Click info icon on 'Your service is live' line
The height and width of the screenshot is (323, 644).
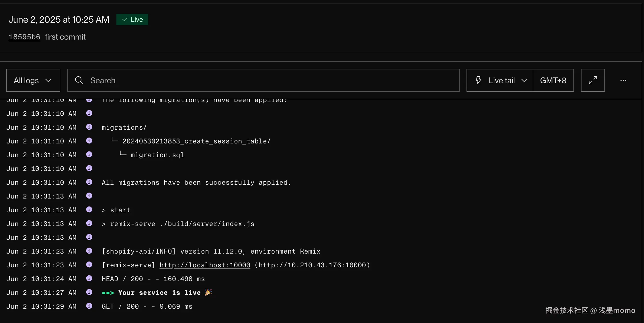pos(89,292)
